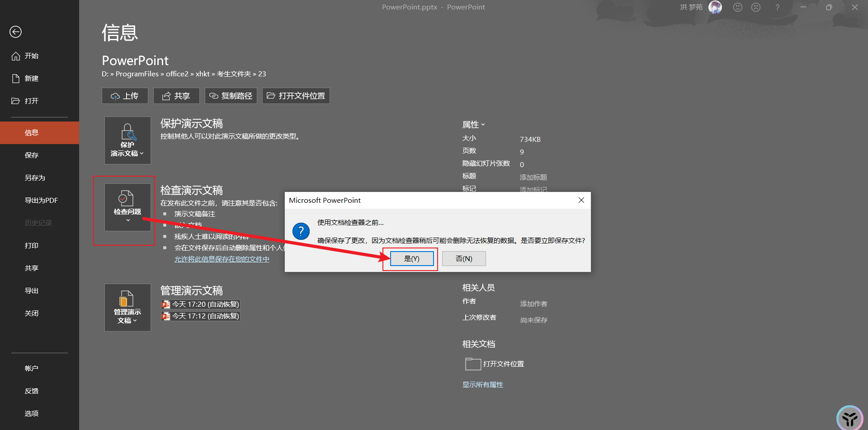Image resolution: width=868 pixels, height=430 pixels.
Task: Click the floating assistant icon bottom corner
Action: pyautogui.click(x=850, y=419)
